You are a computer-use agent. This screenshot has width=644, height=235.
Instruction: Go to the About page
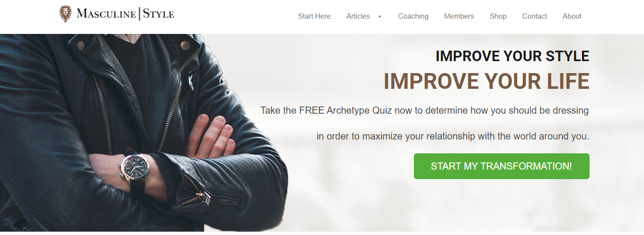pos(572,16)
